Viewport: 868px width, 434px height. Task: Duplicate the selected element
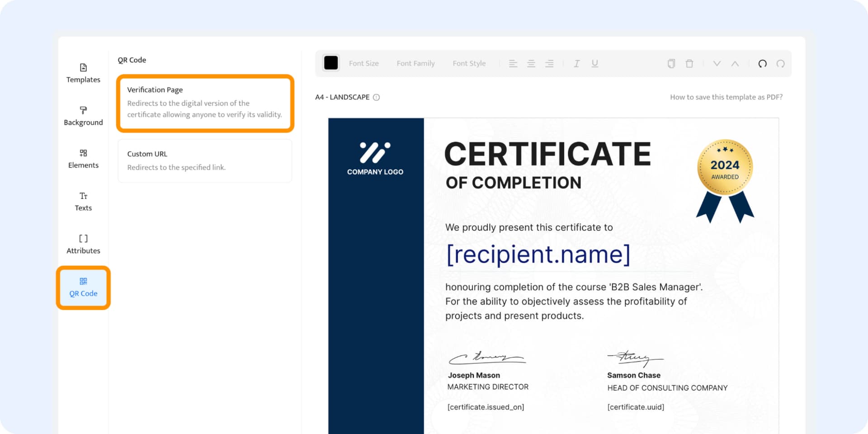click(671, 63)
